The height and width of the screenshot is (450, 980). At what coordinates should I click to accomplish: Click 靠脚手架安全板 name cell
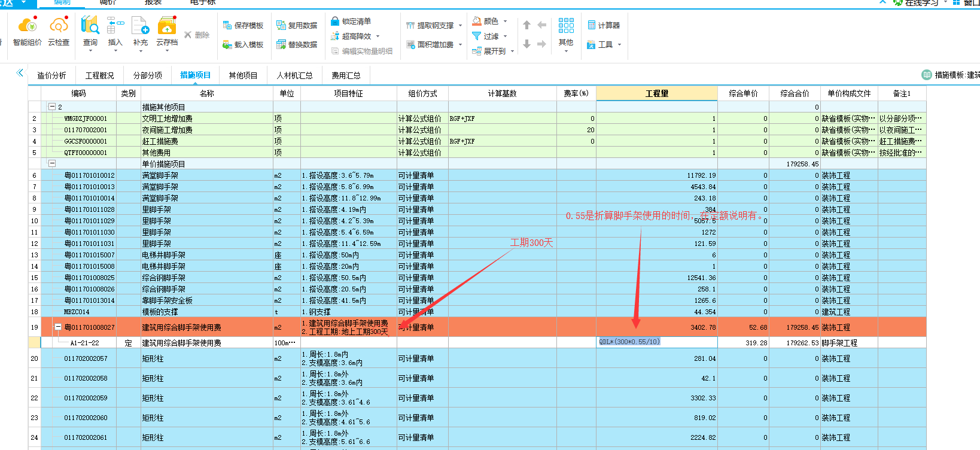click(207, 300)
